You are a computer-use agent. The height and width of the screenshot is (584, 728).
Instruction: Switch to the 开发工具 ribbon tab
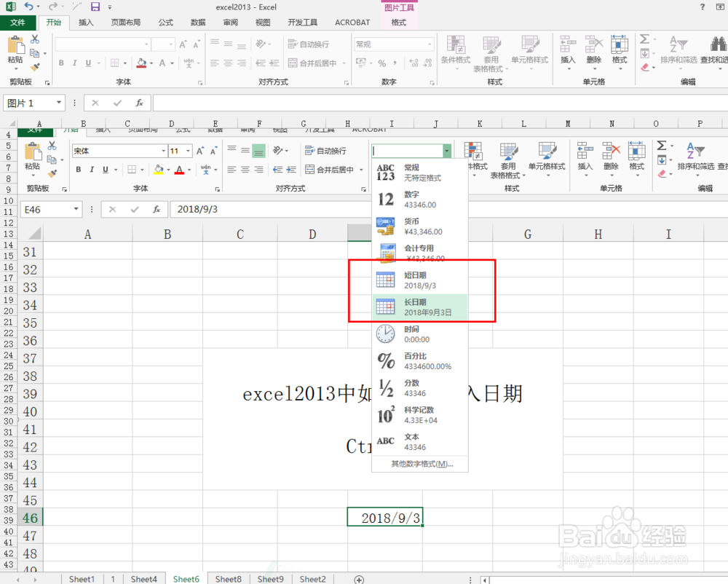click(303, 23)
